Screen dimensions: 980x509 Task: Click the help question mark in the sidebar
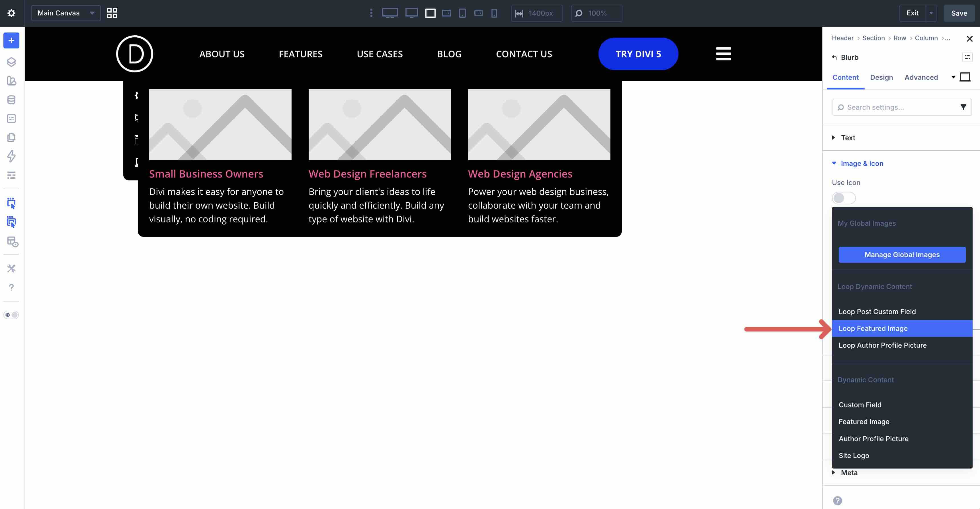[11, 287]
